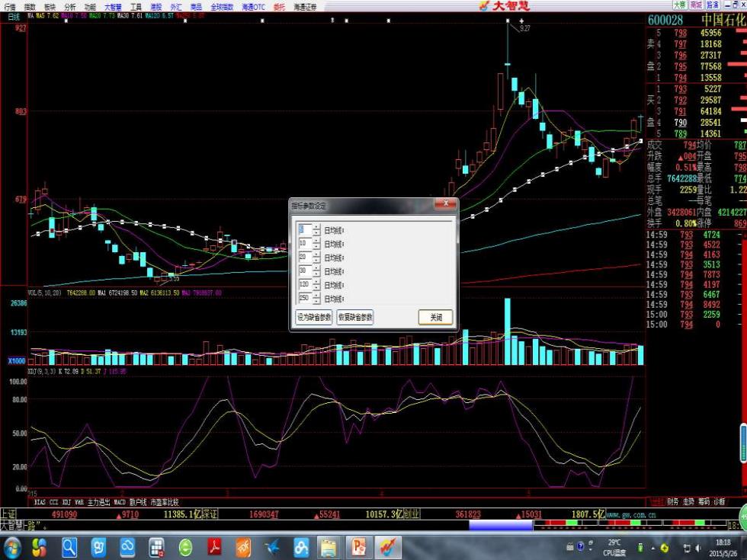The image size is (747, 560).
Task: Focus the 20-day moving average input
Action: pyautogui.click(x=304, y=258)
